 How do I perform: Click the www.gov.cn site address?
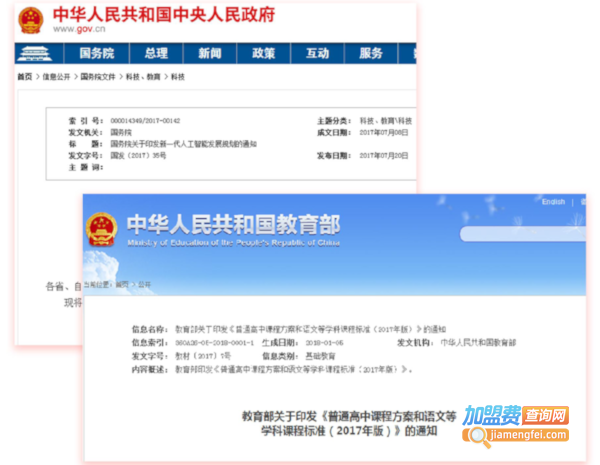click(79, 29)
